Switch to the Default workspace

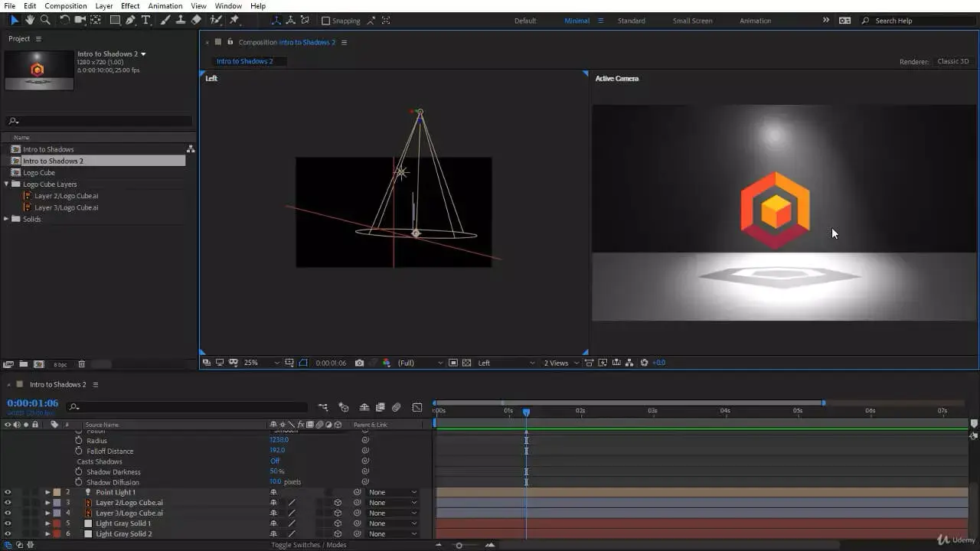click(525, 21)
